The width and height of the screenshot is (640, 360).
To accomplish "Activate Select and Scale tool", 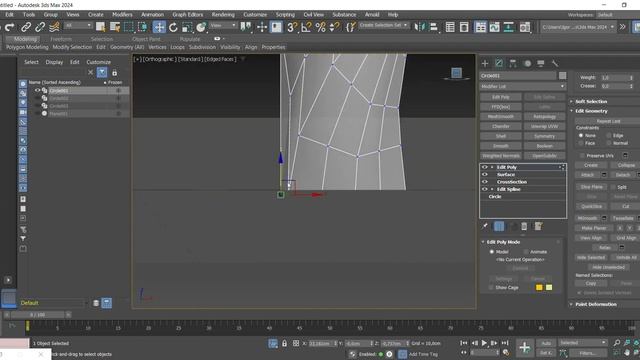I will pos(187,27).
